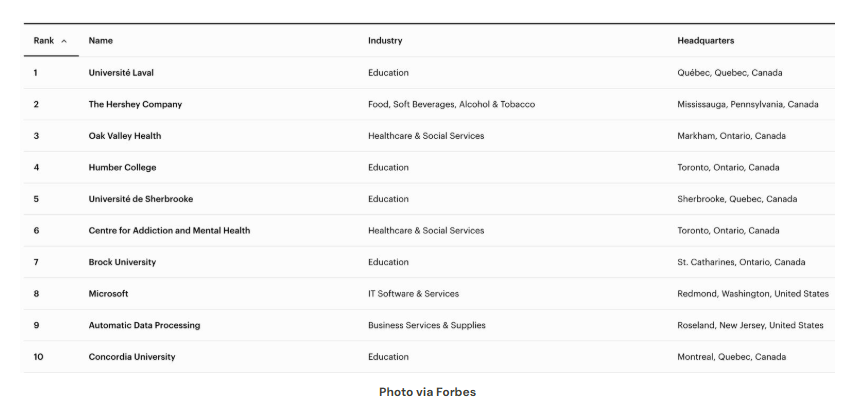The height and width of the screenshot is (413, 861).
Task: Click the Microsoft company name
Action: coord(108,294)
